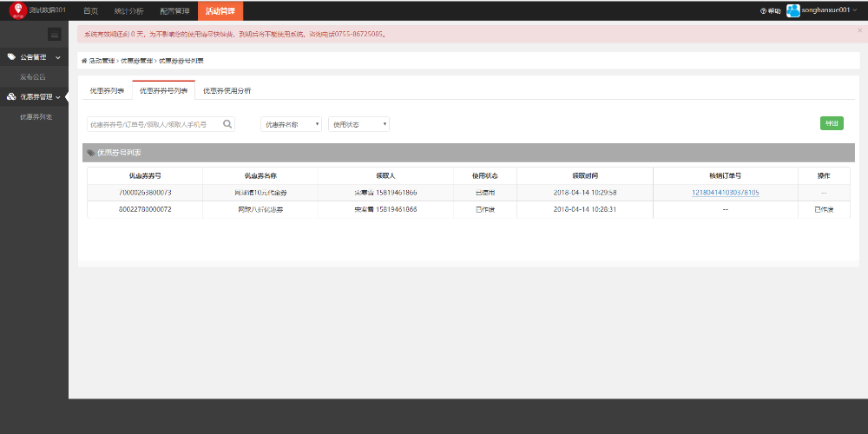Toggle the sidebar hamburger menu icon
The image size is (868, 434).
tap(54, 35)
